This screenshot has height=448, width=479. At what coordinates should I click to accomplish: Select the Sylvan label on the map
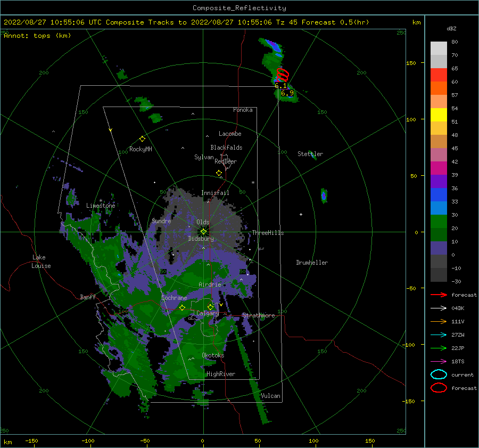point(204,157)
